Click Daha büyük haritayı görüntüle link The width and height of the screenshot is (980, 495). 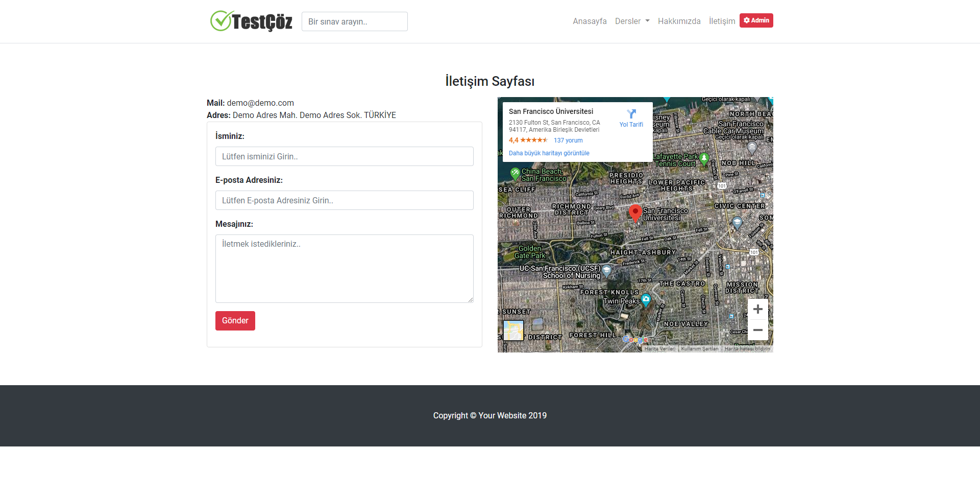click(x=549, y=153)
